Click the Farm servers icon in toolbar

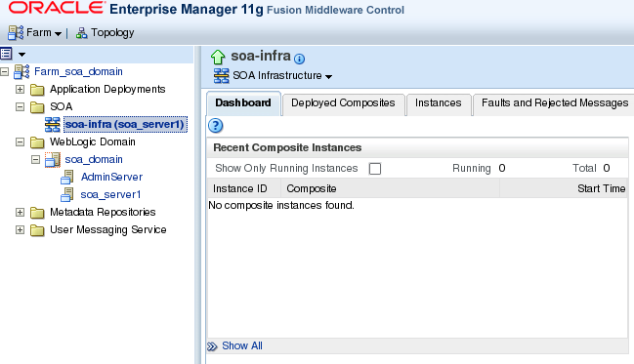tap(16, 33)
